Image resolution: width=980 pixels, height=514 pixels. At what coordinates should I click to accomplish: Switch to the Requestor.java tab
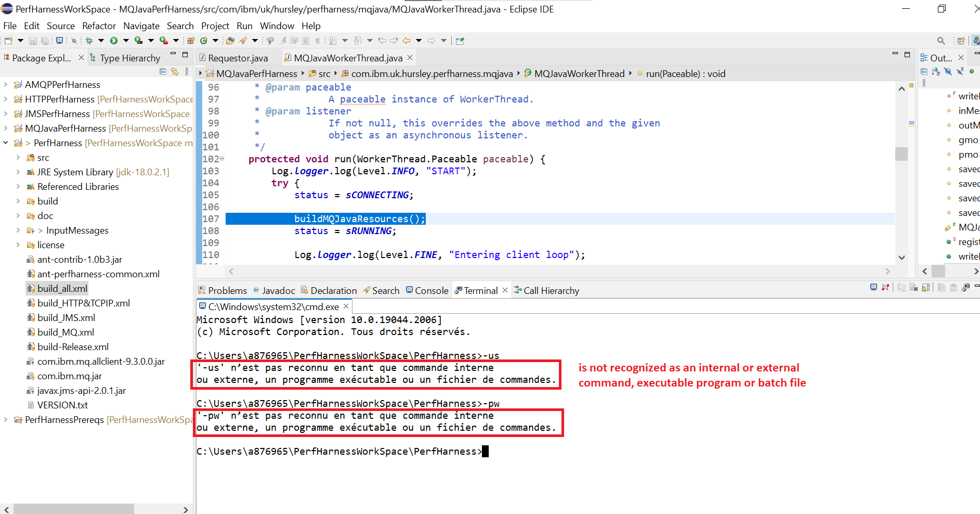coord(238,58)
